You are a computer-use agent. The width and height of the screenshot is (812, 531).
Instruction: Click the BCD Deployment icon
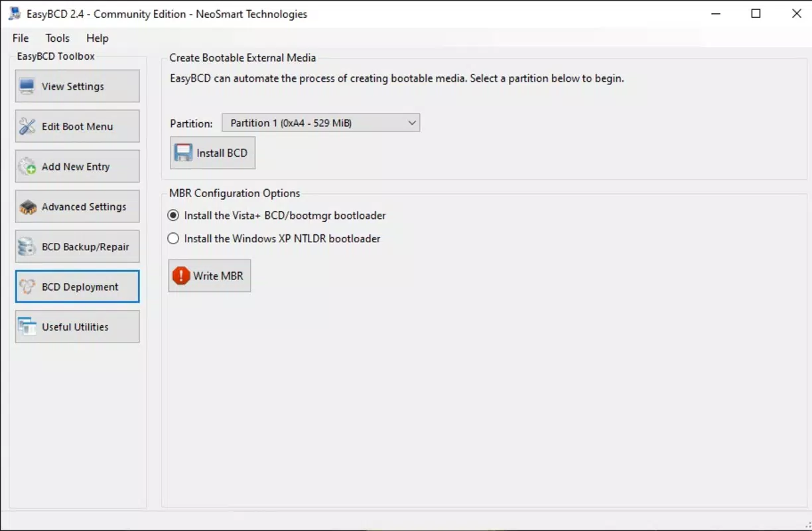coord(27,287)
